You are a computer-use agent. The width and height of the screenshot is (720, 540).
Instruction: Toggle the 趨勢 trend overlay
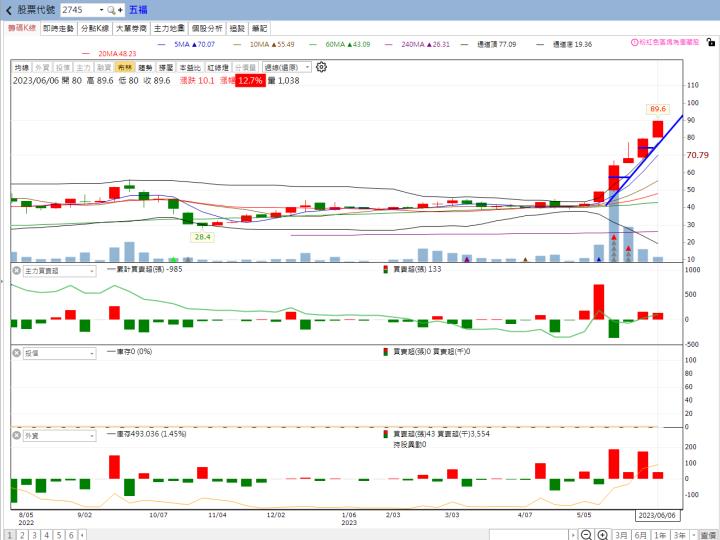coord(146,67)
